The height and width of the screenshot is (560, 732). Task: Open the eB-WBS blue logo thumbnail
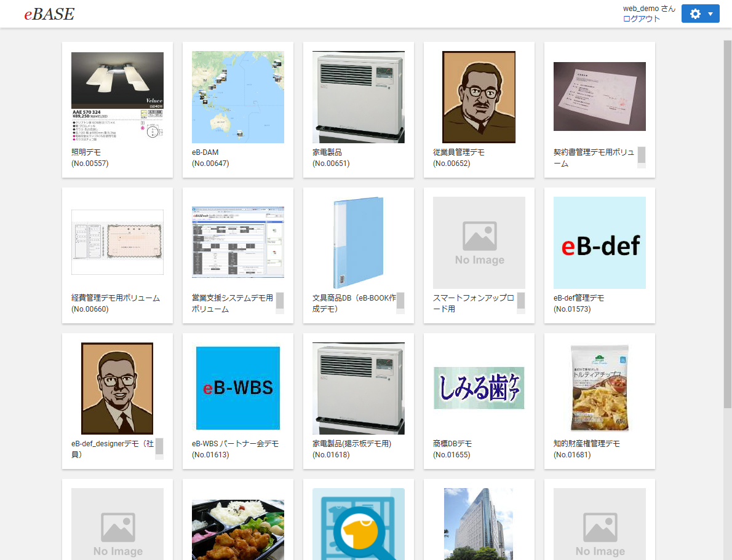[237, 388]
